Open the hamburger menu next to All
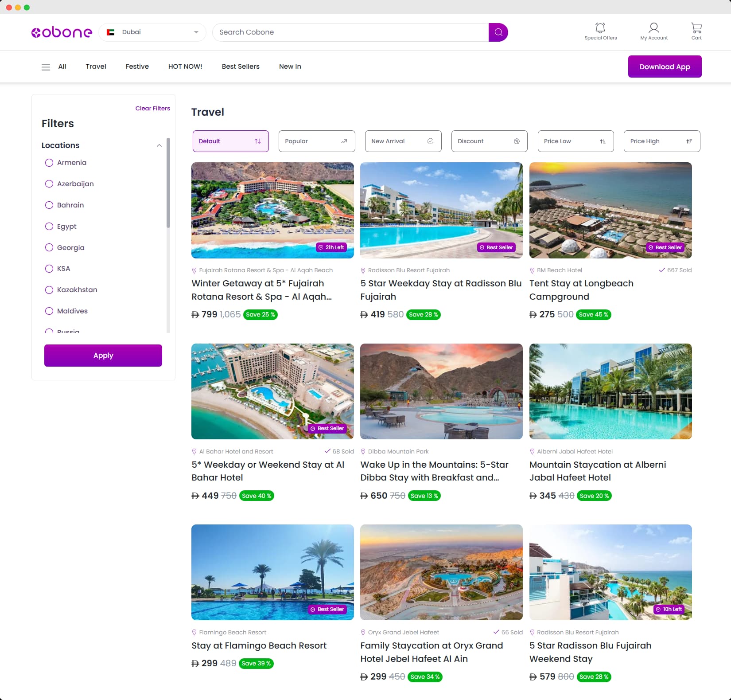 pos(46,66)
